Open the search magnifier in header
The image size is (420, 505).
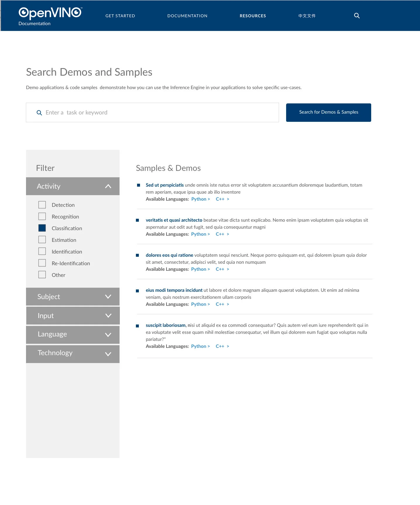click(357, 16)
